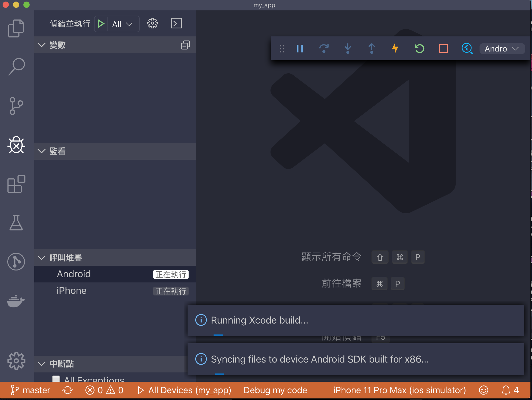Open the Explorer view in activity bar
This screenshot has width=532, height=400.
[16, 28]
